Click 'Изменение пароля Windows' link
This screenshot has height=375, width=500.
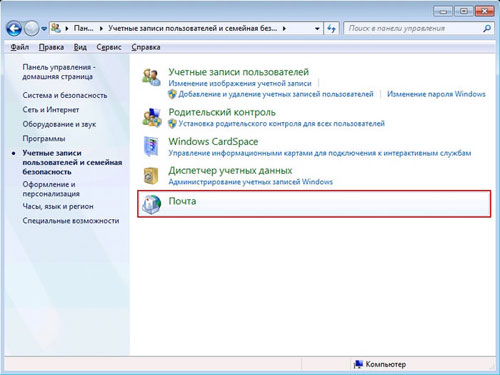436,94
